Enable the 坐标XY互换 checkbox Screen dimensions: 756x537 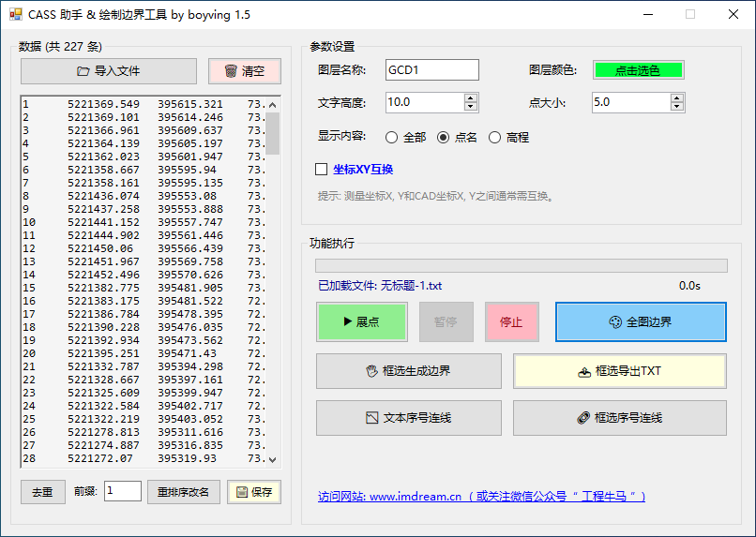click(322, 170)
